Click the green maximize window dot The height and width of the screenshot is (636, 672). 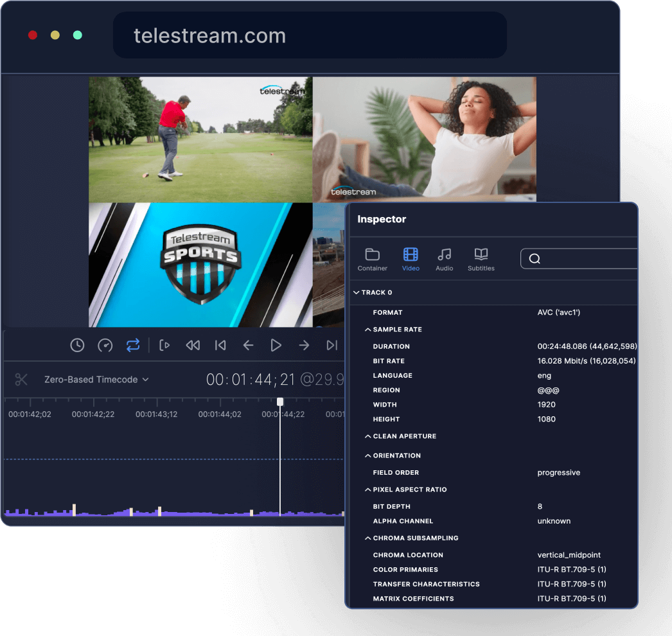pos(78,35)
